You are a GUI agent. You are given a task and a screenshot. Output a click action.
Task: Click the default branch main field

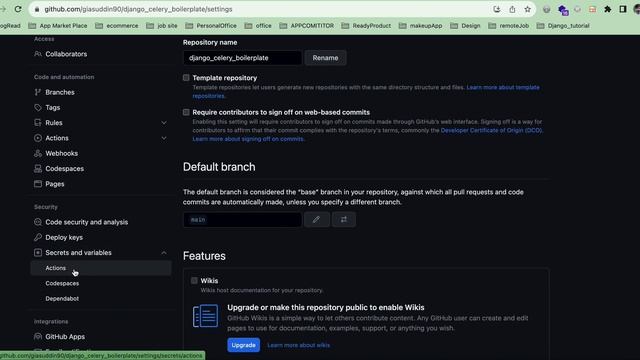(x=242, y=220)
